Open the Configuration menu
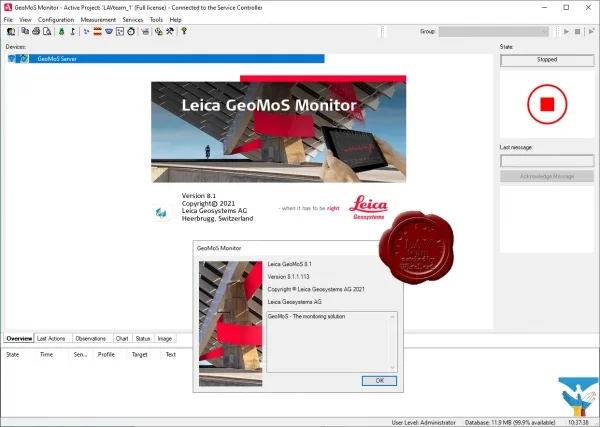Image resolution: width=600 pixels, height=427 pixels. coord(56,20)
